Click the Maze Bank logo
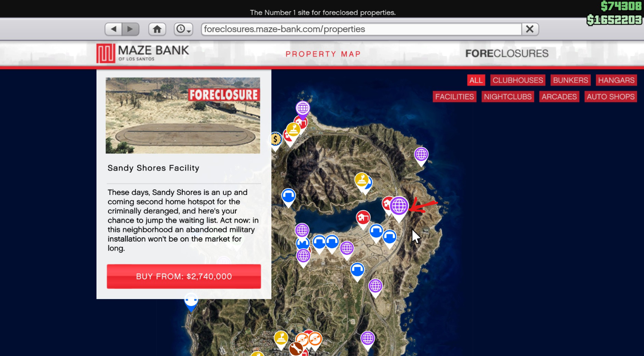 pyautogui.click(x=143, y=54)
